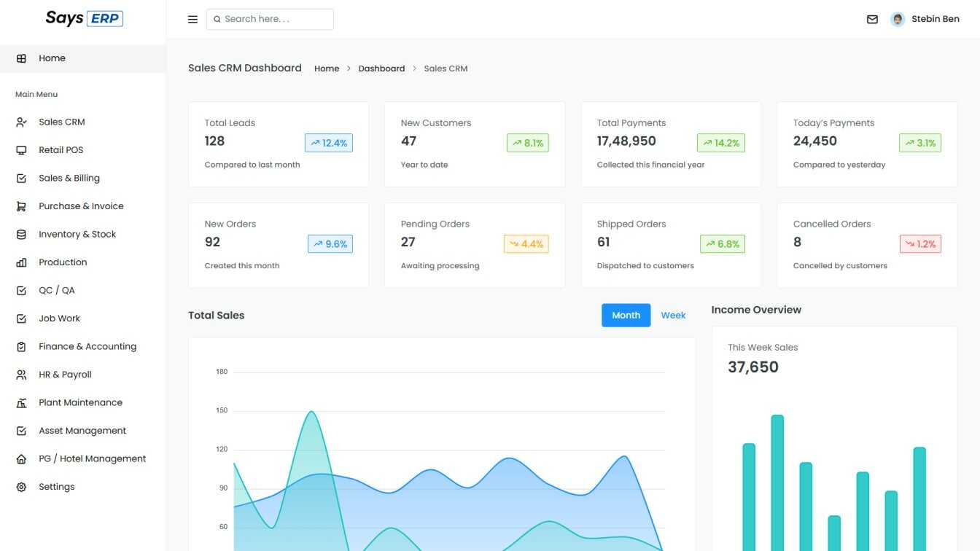
Task: Open PG / Hotel Management menu item
Action: pyautogui.click(x=92, y=459)
